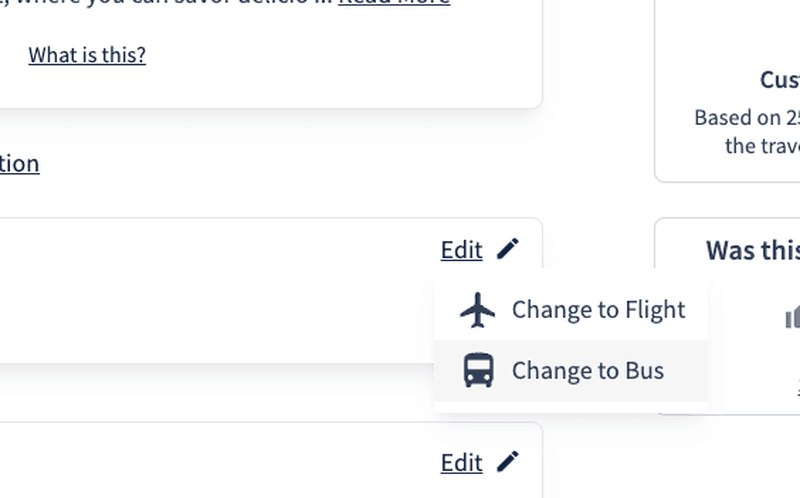Click the thumbs-up icon under 'Was this'
The image size is (800, 498).
click(792, 318)
